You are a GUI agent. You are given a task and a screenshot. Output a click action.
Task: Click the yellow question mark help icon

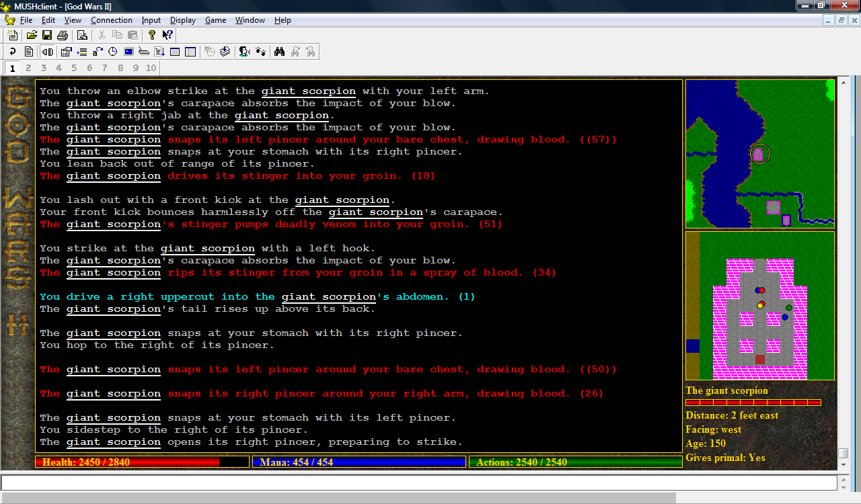click(x=152, y=36)
